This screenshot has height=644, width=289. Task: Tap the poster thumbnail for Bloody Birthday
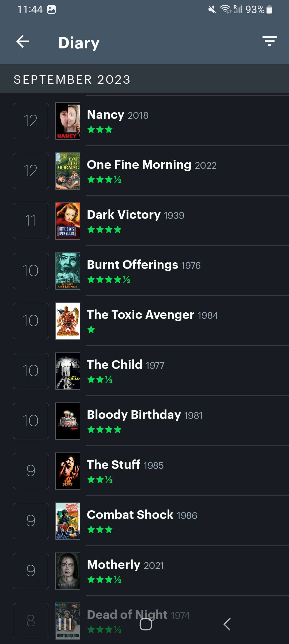[68, 421]
